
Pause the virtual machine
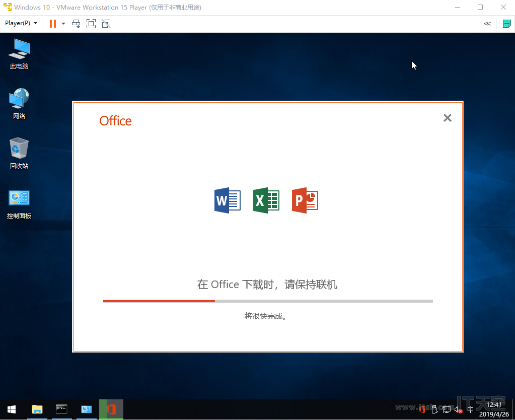52,24
